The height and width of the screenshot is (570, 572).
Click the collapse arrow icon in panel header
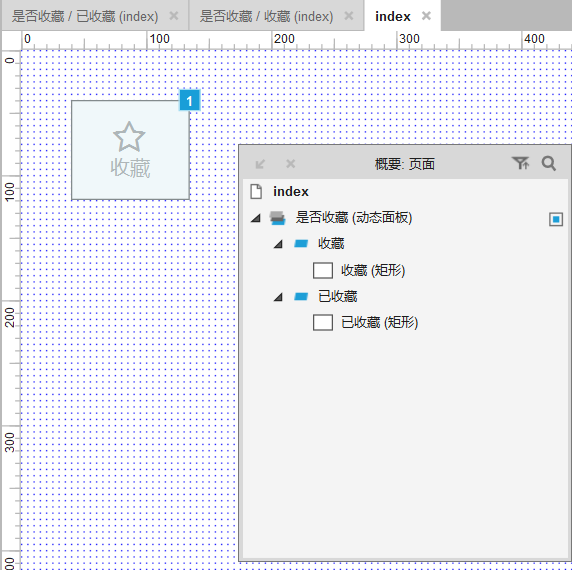[260, 164]
